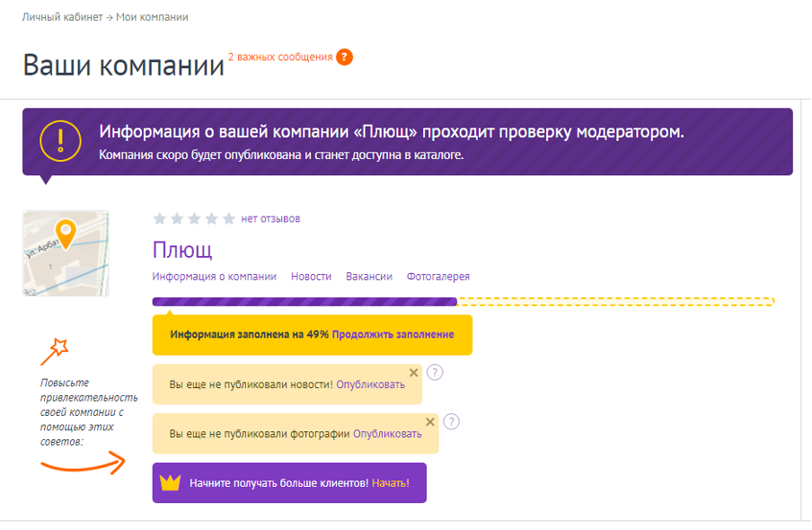812x530 pixels.
Task: Click the profile completion progress bar
Action: [305, 302]
